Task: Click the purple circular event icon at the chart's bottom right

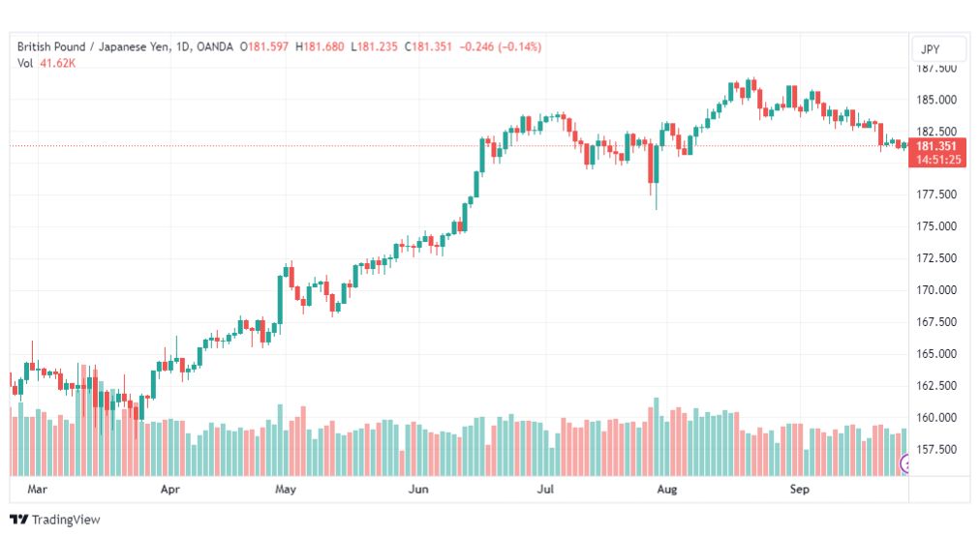Action: pos(903,463)
